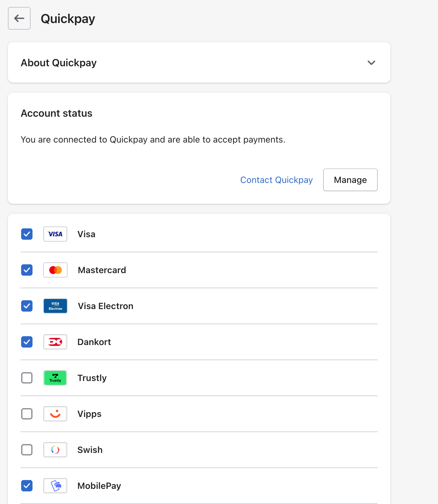Uncheck the Visa checkbox
Screen dimensions: 438x504
27,234
